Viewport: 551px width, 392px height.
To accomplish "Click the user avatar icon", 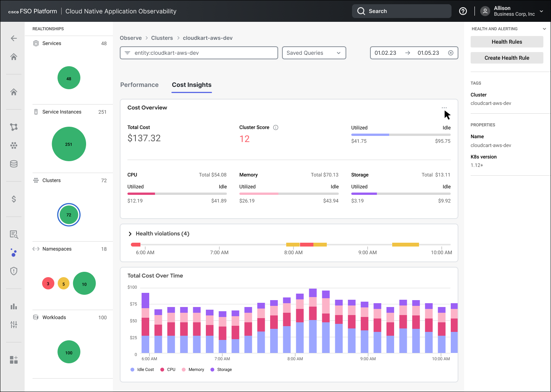I will click(x=485, y=11).
